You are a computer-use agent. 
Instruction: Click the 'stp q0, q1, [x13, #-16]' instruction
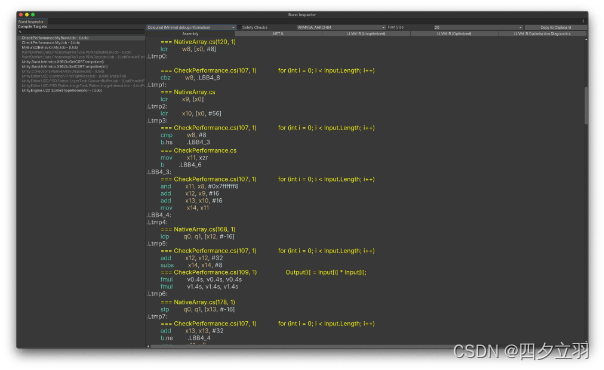tap(198, 309)
